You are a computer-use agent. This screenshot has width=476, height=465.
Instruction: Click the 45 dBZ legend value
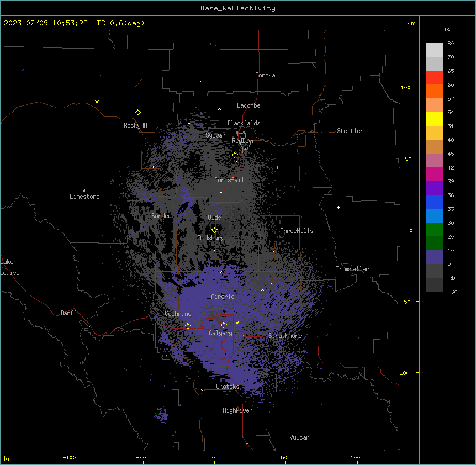coord(451,154)
